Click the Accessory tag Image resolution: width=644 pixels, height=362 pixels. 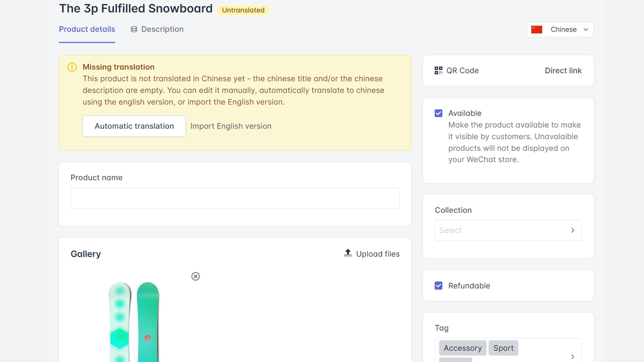coord(462,347)
